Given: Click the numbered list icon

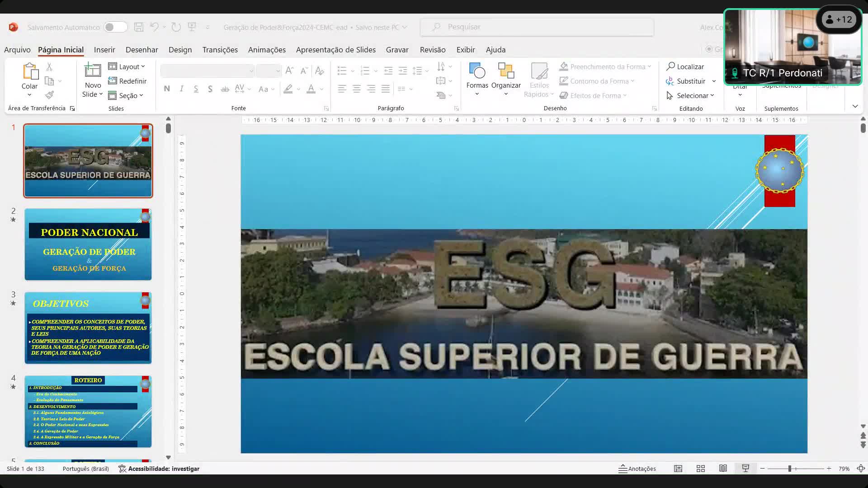Looking at the screenshot, I should [x=365, y=70].
